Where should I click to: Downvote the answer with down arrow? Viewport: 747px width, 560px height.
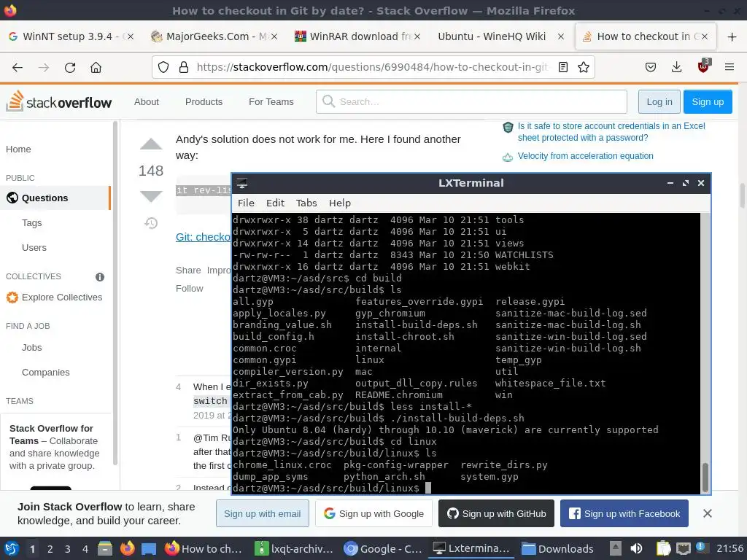point(151,196)
